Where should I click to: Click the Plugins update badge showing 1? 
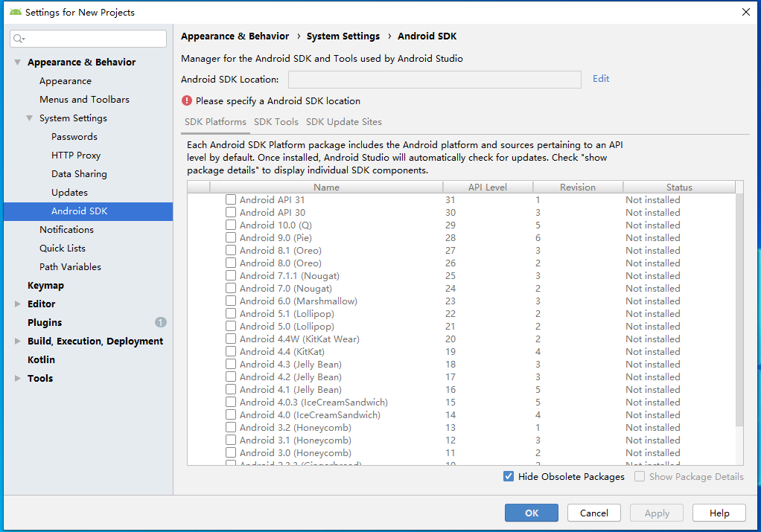click(161, 322)
